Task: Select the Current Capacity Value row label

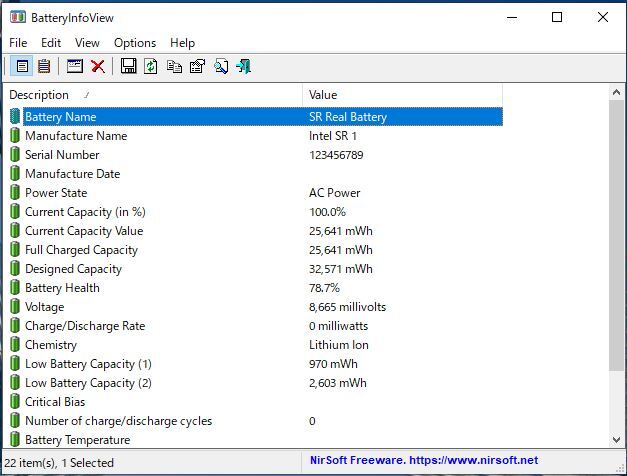Action: [84, 230]
